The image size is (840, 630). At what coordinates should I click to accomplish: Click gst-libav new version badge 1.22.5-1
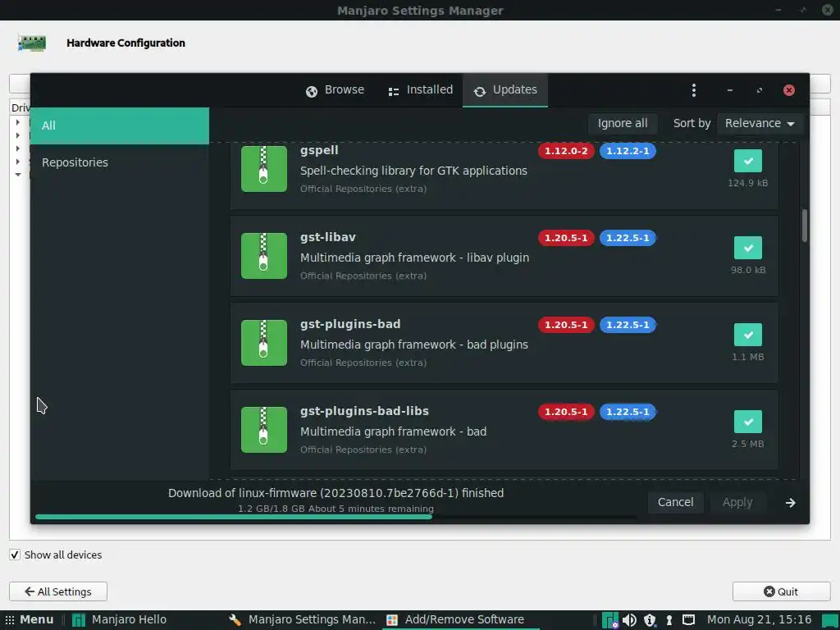pyautogui.click(x=628, y=238)
